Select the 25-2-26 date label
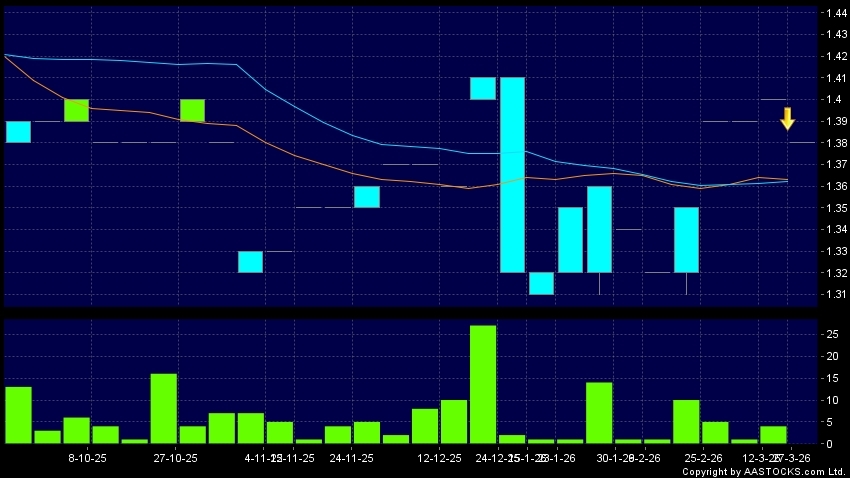 coord(703,458)
